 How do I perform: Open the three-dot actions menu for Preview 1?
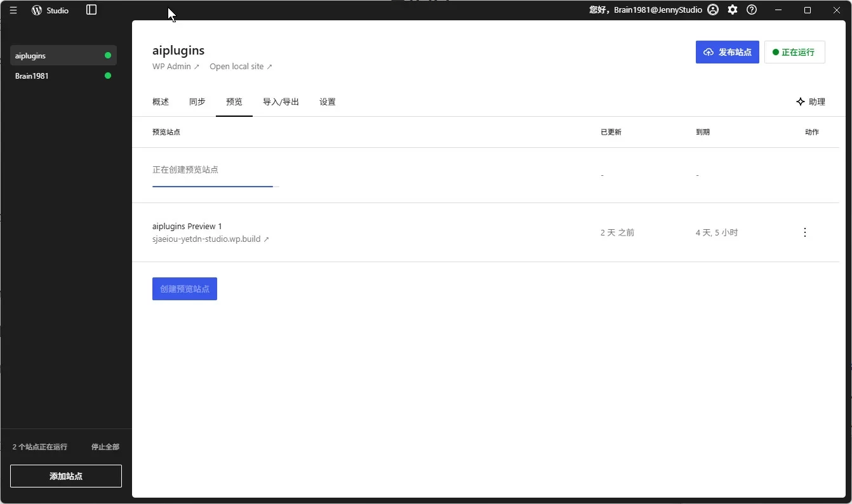pyautogui.click(x=805, y=232)
